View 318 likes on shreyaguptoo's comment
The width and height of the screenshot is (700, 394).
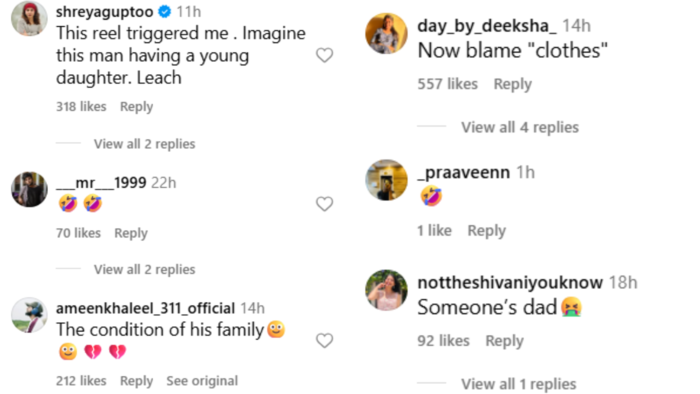point(81,106)
